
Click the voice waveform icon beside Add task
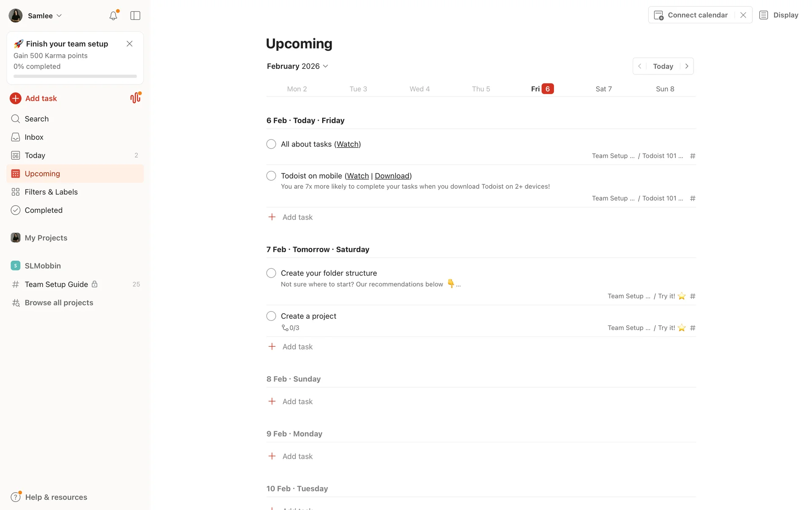pos(135,98)
